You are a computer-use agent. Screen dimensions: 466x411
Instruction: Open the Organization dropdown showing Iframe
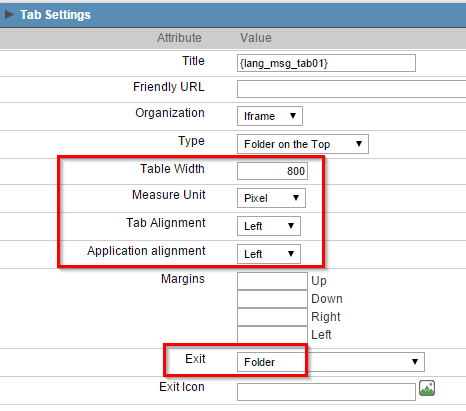[270, 116]
